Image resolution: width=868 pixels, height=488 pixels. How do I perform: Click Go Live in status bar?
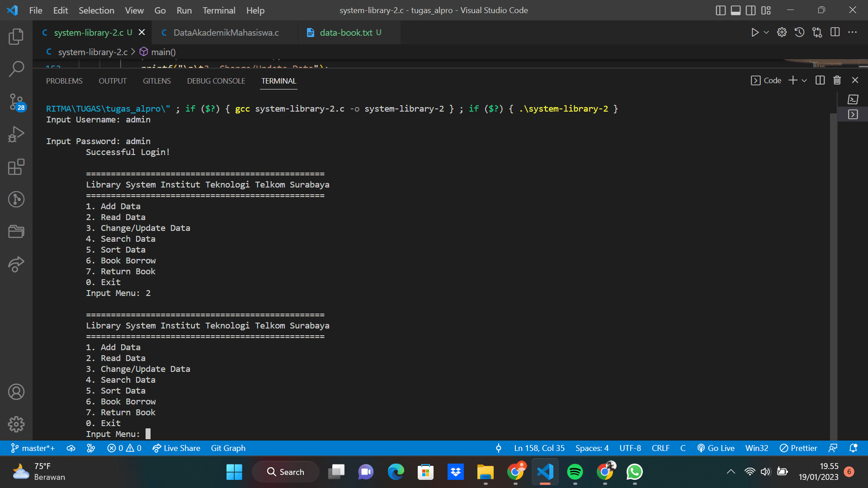716,448
